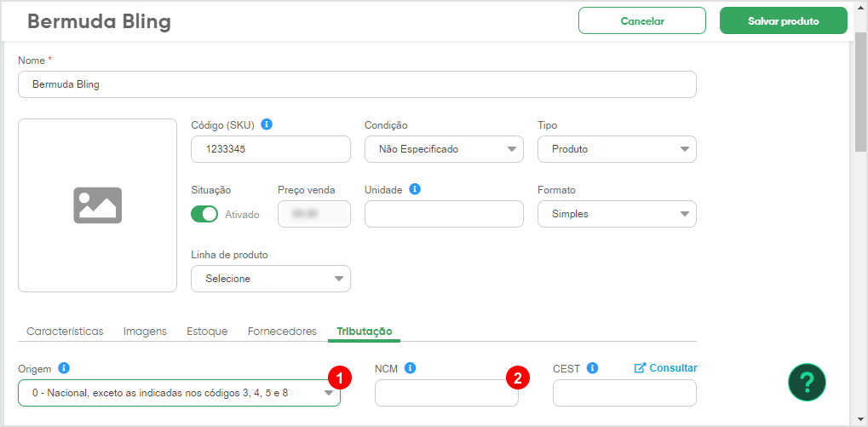Screen dimensions: 868x427
Task: Toggle the Situação Ativado switch
Action: (204, 214)
